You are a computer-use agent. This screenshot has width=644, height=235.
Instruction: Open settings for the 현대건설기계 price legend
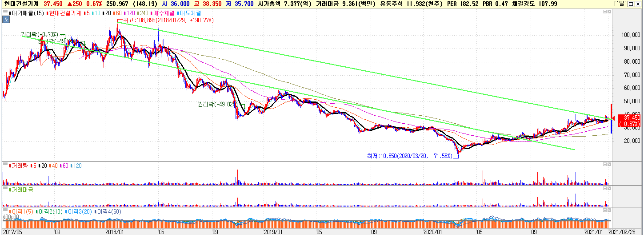point(64,13)
